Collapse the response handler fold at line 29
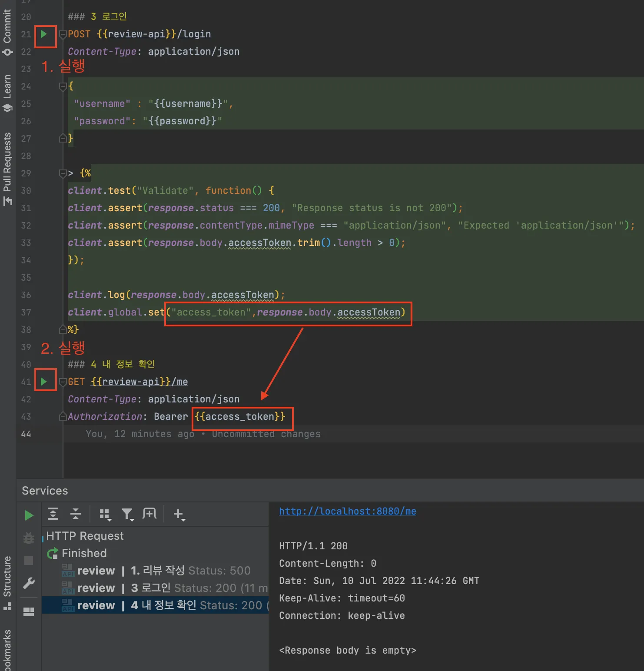This screenshot has width=644, height=671. coord(63,173)
